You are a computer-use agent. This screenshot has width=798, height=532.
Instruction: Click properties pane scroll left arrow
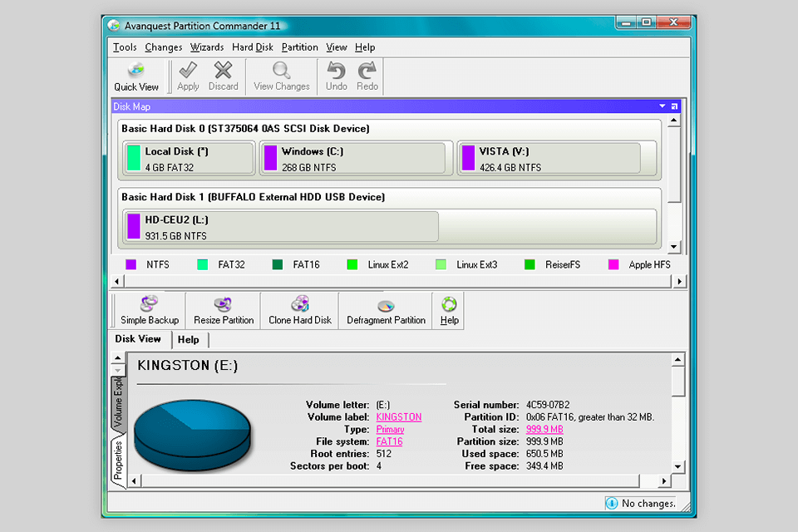tap(134, 480)
